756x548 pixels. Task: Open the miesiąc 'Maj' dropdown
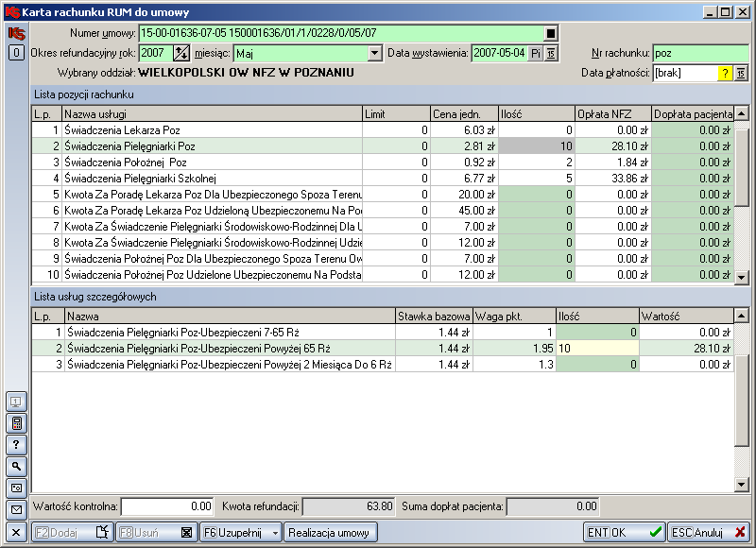[x=374, y=53]
